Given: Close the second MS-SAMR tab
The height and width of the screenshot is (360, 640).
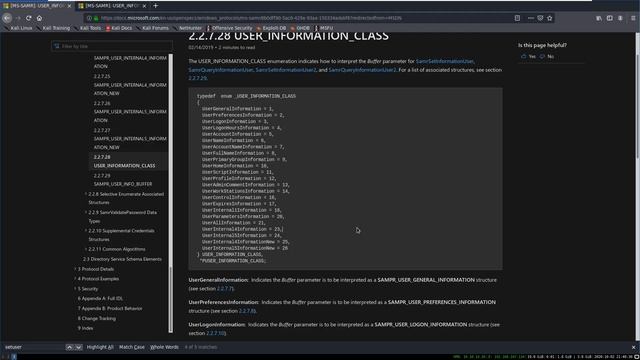Looking at the screenshot, I should 144,6.
